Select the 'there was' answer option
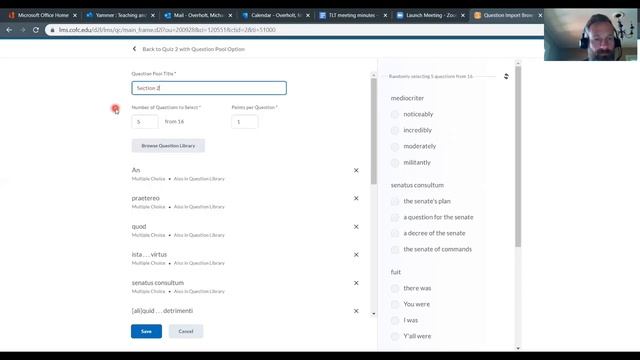This screenshot has height=360, width=640. pyautogui.click(x=395, y=288)
